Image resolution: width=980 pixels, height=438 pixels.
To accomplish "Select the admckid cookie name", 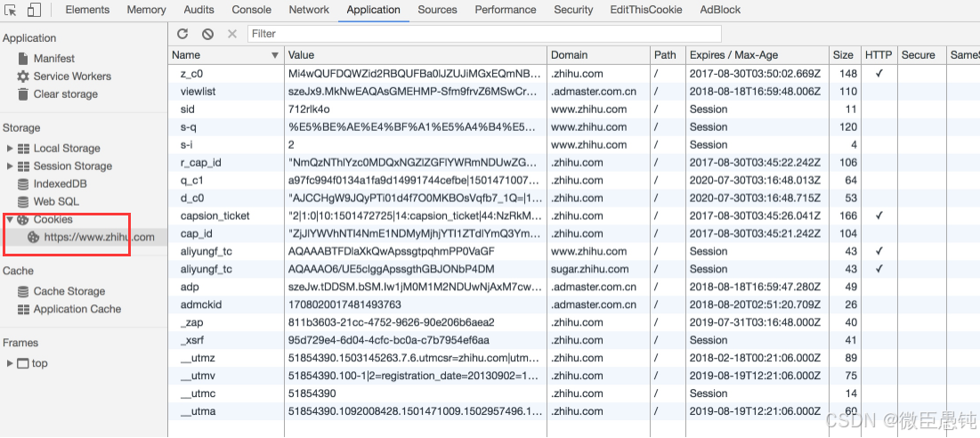I will [201, 305].
